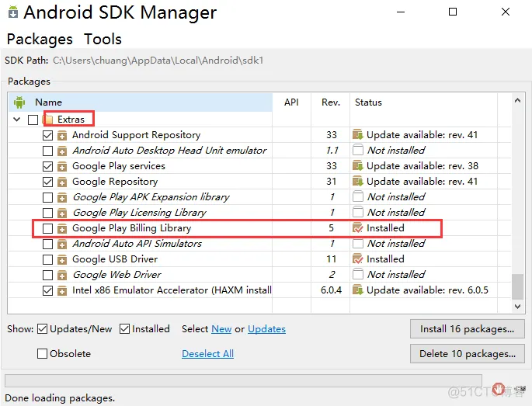The width and height of the screenshot is (532, 406).
Task: Check Android Auto API Simulators box
Action: coord(48,244)
